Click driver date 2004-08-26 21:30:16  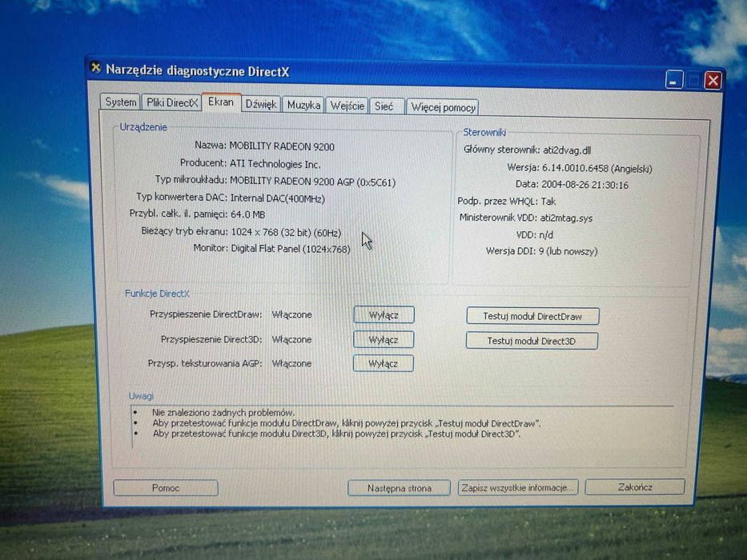pos(584,185)
